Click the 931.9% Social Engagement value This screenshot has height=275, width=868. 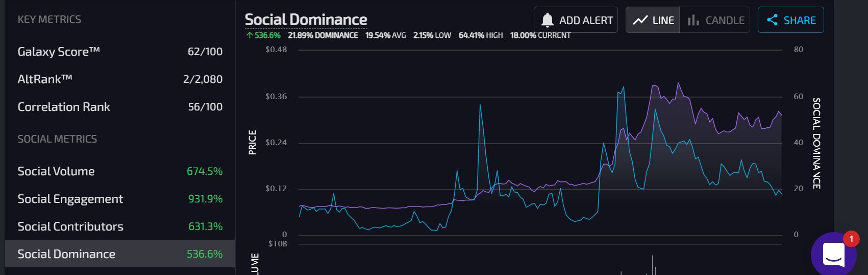click(x=205, y=199)
